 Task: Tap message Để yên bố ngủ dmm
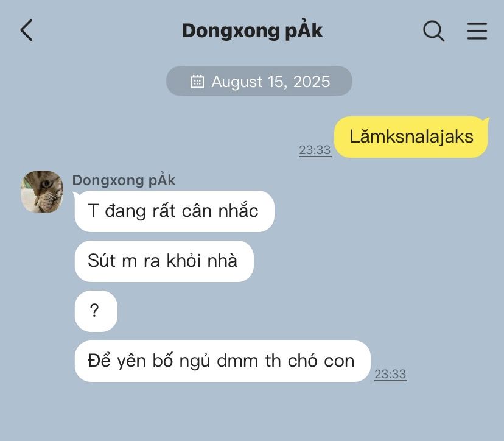click(222, 361)
